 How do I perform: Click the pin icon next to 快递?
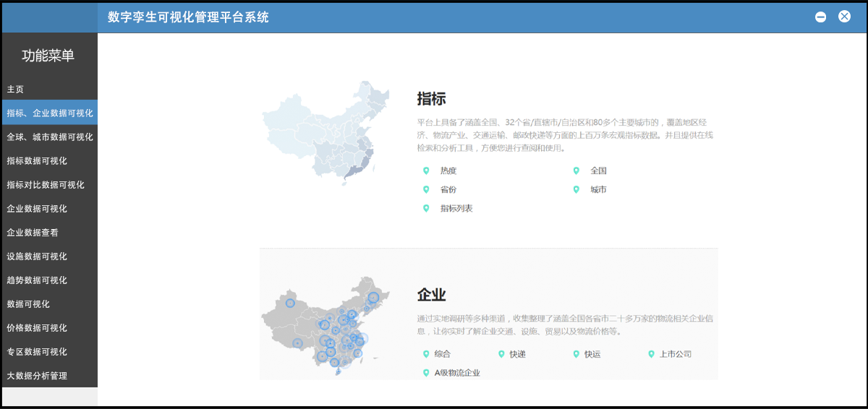tap(501, 354)
